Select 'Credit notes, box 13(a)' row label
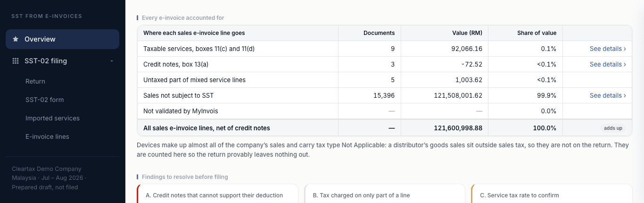644x203 pixels. [176, 64]
